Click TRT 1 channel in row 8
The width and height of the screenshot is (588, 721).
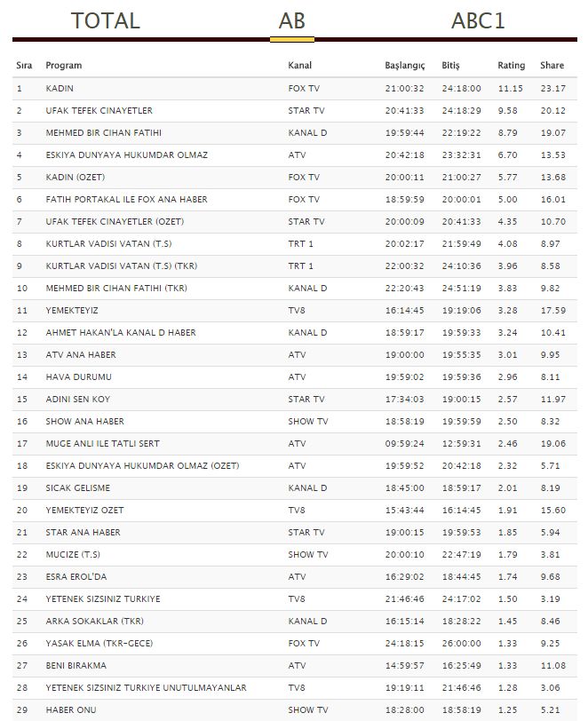301,243
